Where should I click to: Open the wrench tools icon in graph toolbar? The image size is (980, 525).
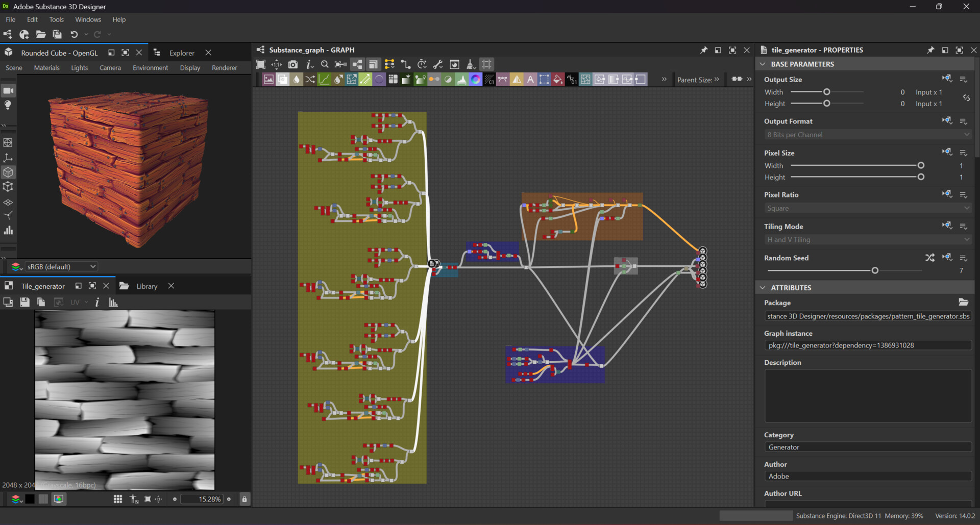click(438, 64)
